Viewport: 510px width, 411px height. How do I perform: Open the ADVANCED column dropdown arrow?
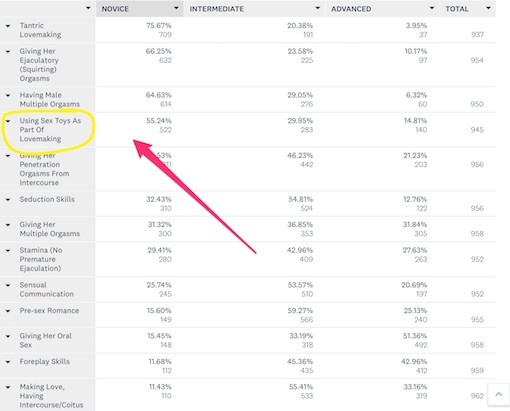click(432, 8)
